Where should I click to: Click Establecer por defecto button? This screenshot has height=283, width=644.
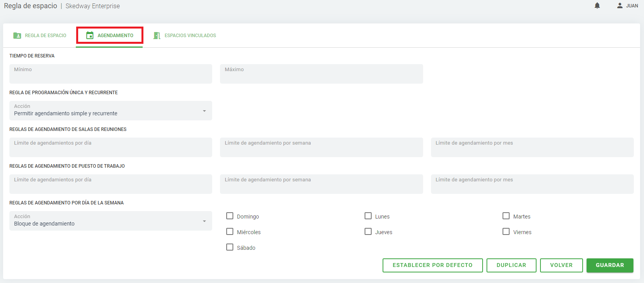(x=433, y=265)
